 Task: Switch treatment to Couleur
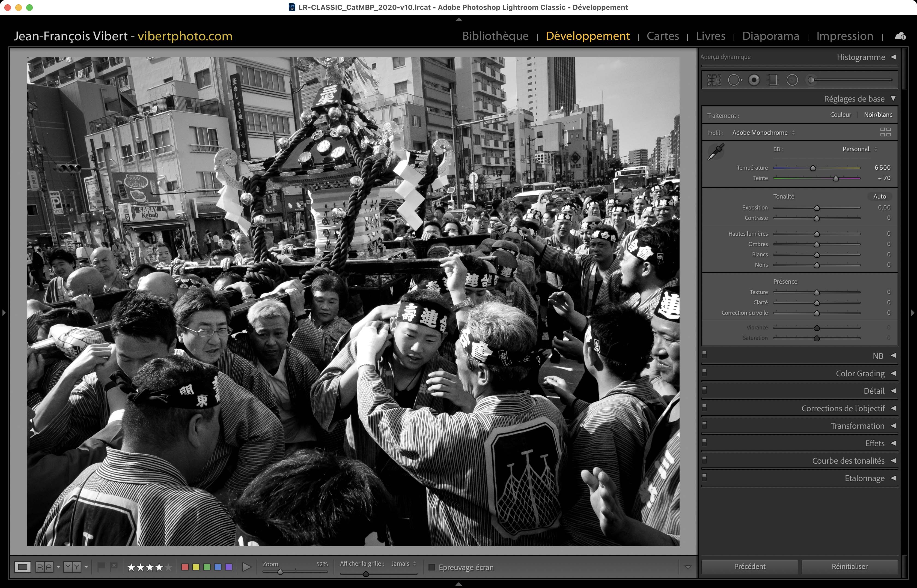point(840,115)
